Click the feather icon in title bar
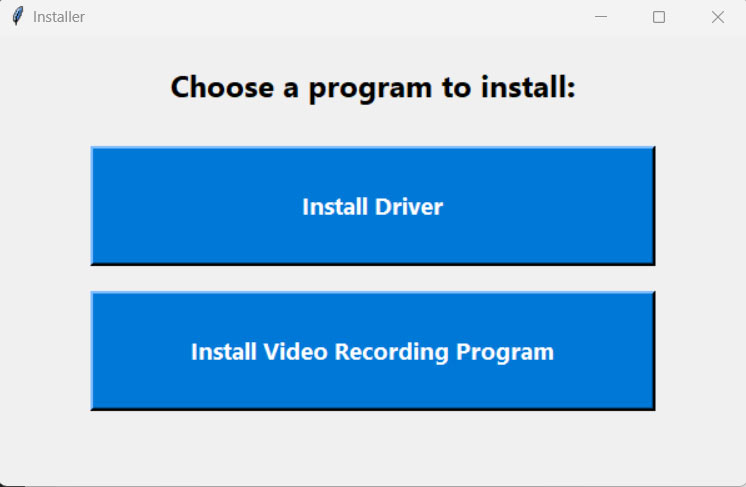 [x=17, y=17]
